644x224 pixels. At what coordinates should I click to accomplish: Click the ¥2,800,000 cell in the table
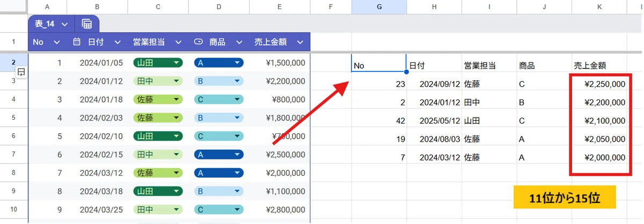(280, 209)
